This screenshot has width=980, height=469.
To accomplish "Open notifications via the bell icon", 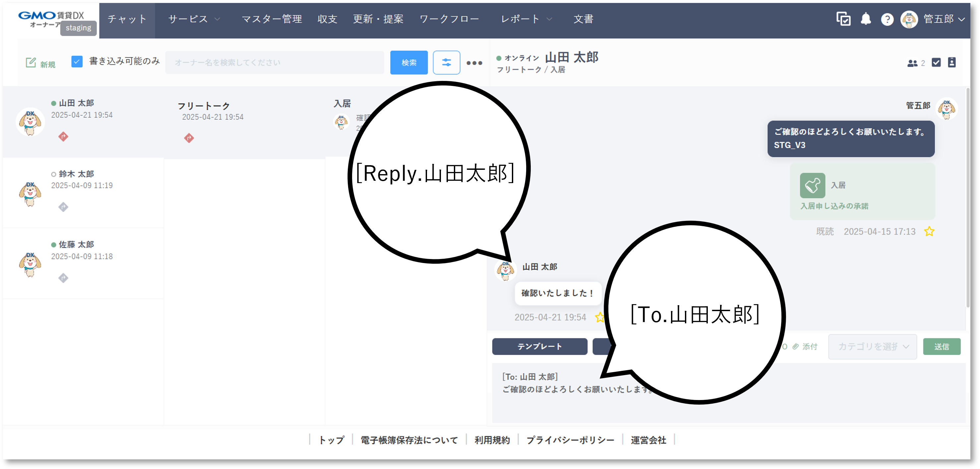I will coord(866,19).
